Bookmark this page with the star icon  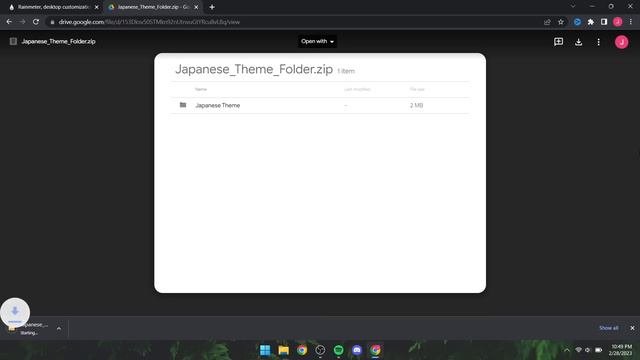click(x=561, y=22)
